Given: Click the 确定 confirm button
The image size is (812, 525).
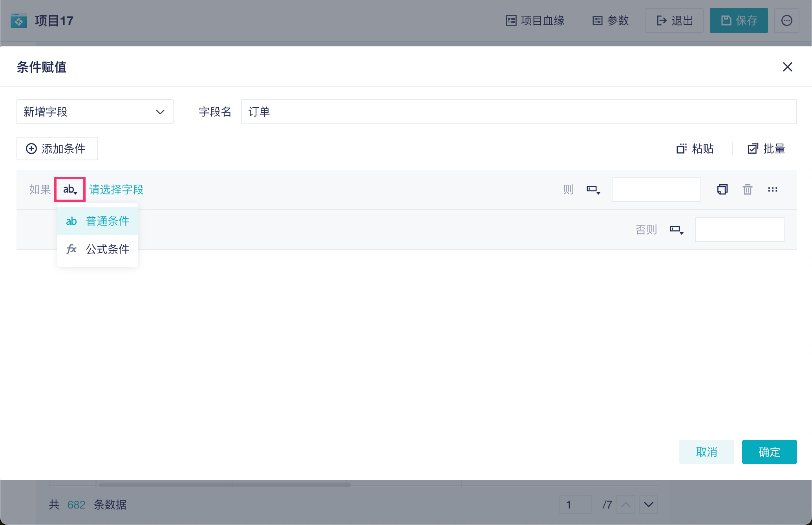Looking at the screenshot, I should 769,452.
